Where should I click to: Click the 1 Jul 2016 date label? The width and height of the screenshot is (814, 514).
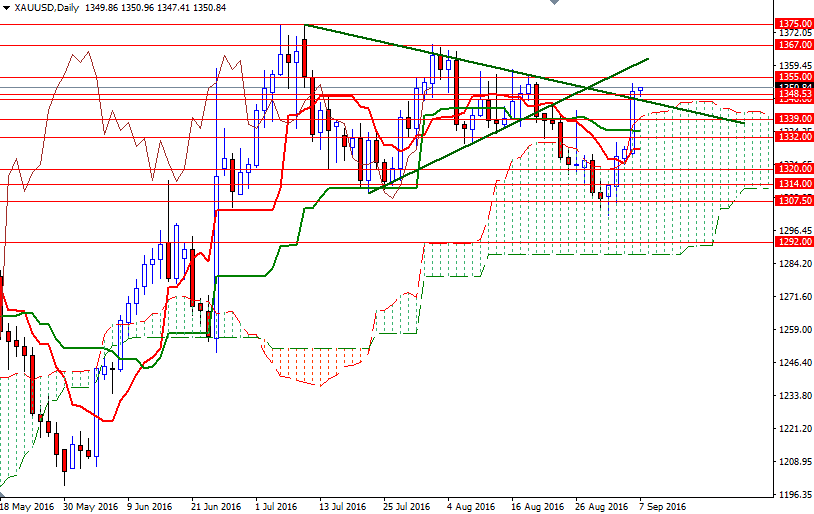(x=276, y=507)
